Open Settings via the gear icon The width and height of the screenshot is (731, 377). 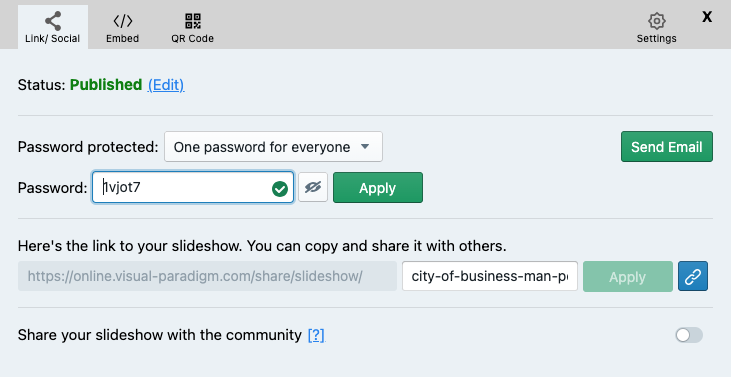pyautogui.click(x=656, y=21)
